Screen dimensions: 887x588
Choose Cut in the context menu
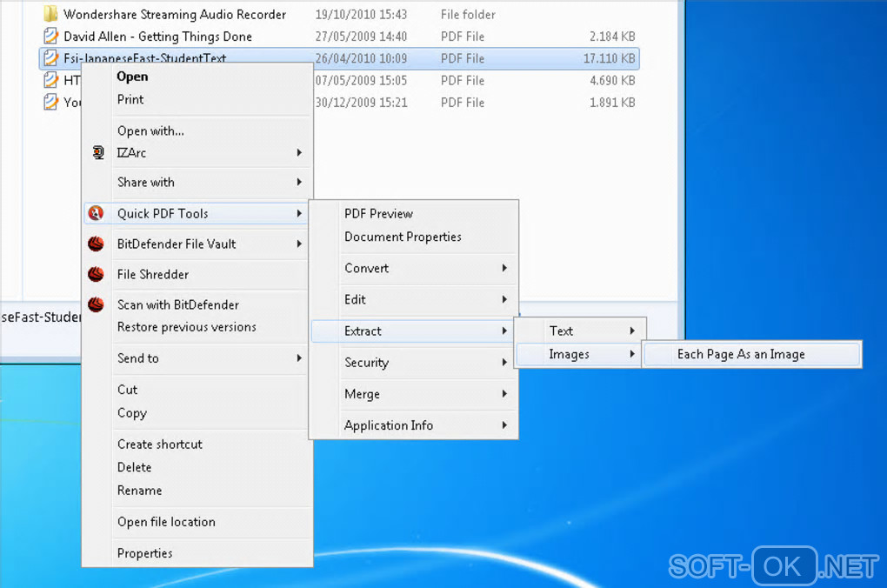[127, 390]
